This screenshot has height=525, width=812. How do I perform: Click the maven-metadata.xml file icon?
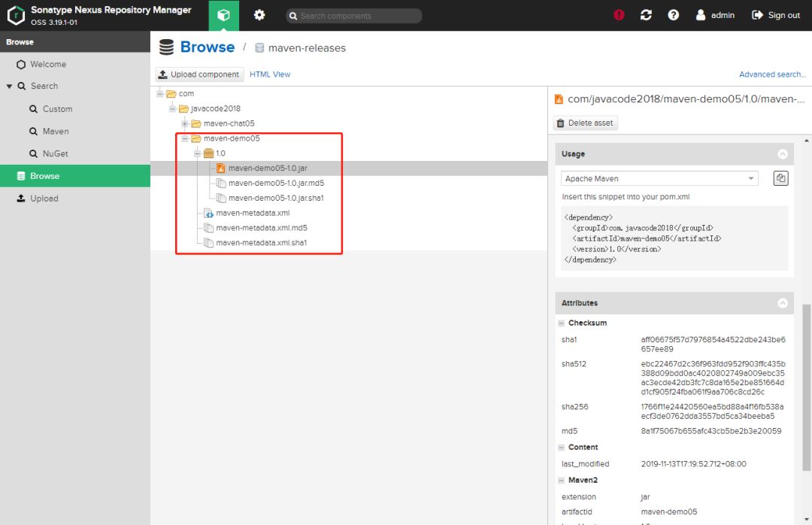(x=208, y=213)
